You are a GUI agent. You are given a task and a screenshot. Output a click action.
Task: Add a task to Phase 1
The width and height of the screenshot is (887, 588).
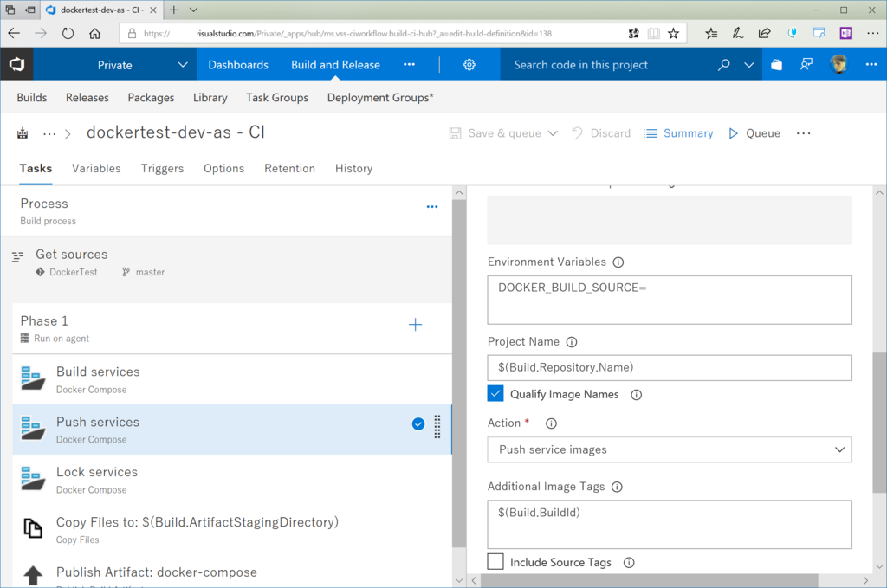[x=415, y=324]
